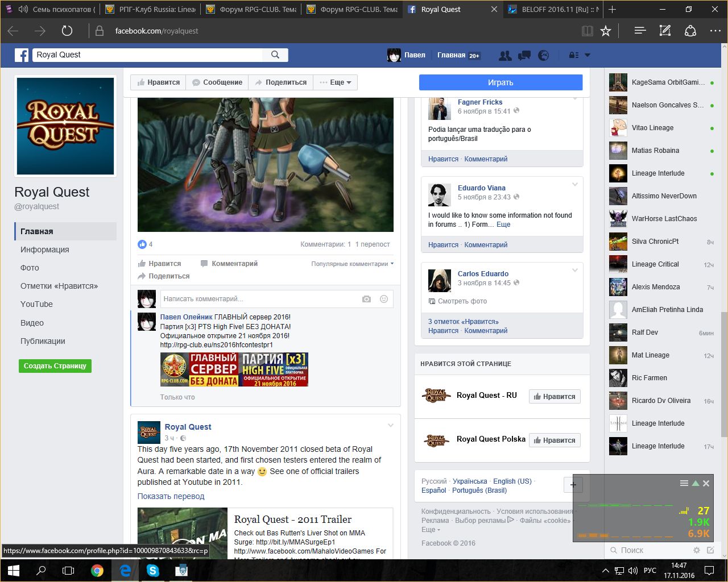Expand the Еще dropdown in page actions
This screenshot has width=728, height=582.
[336, 82]
